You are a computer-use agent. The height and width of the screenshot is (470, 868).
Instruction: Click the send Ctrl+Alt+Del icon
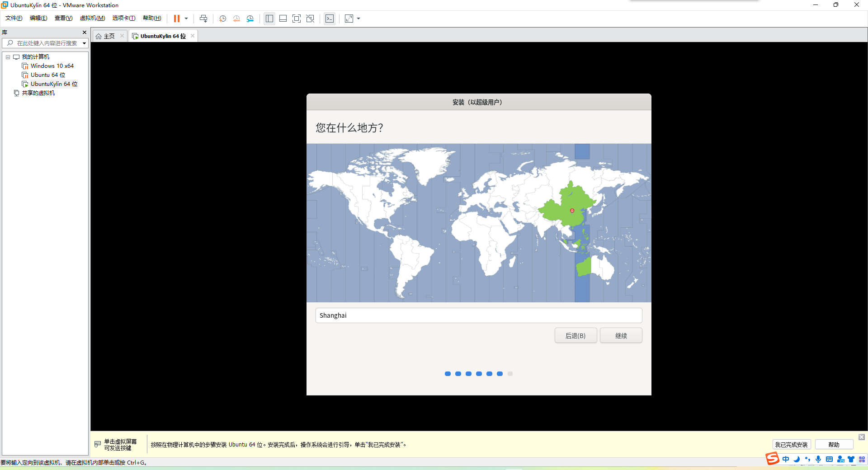(x=203, y=19)
